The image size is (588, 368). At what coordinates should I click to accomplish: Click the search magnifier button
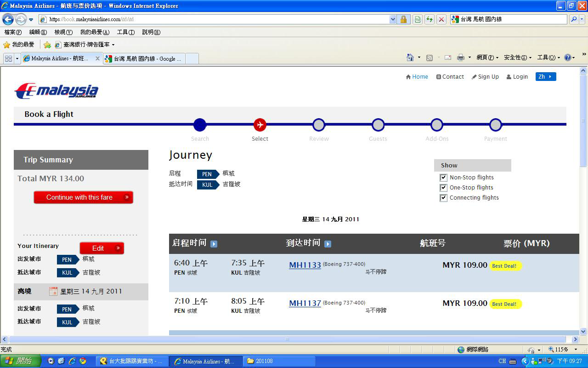tap(574, 19)
